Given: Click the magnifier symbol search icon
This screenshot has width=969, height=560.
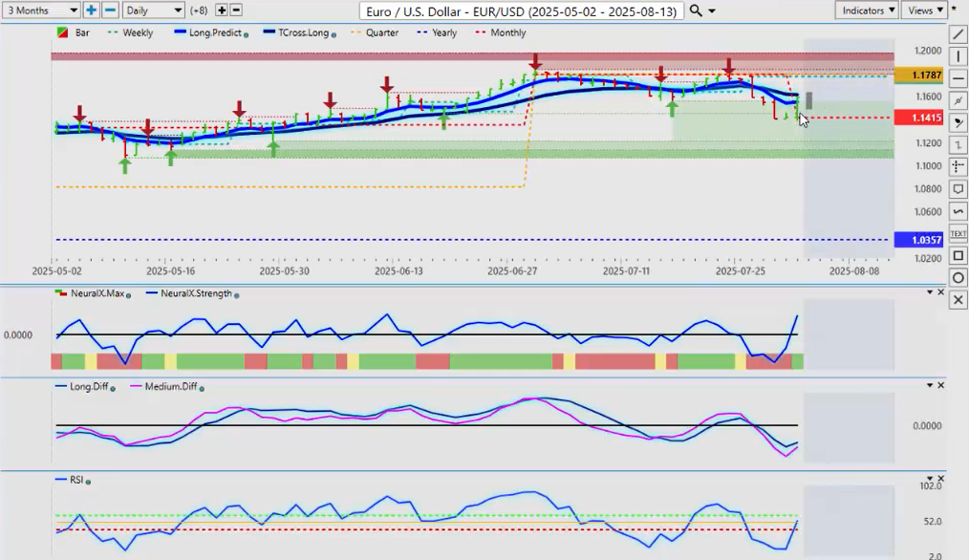Looking at the screenshot, I should point(697,11).
